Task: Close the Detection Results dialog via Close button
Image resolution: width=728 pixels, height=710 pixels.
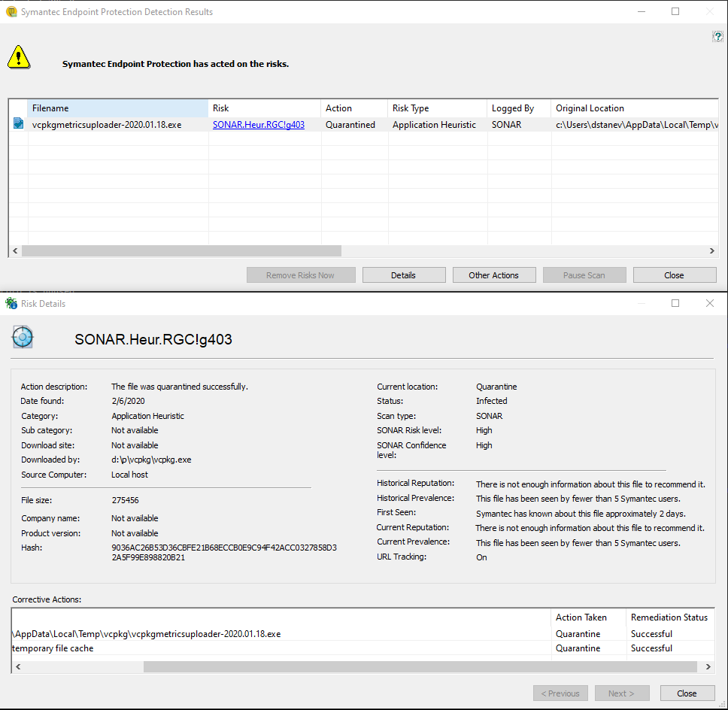Action: click(674, 275)
